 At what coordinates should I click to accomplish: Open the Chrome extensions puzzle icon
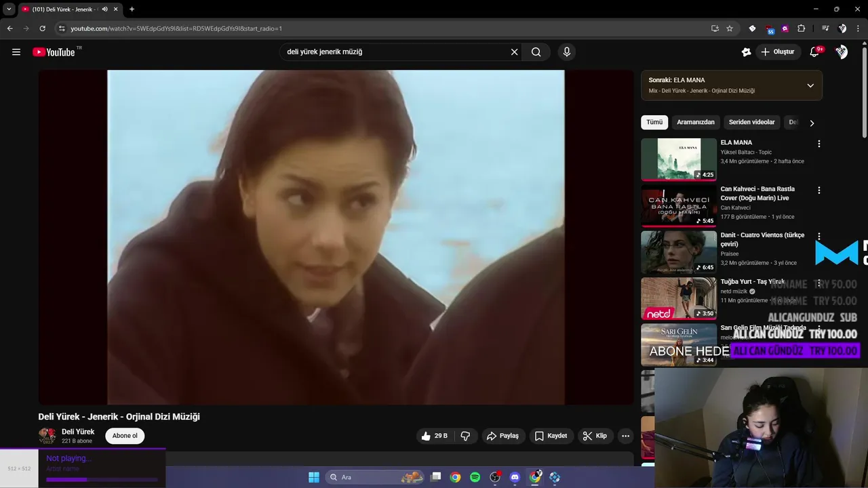(801, 28)
